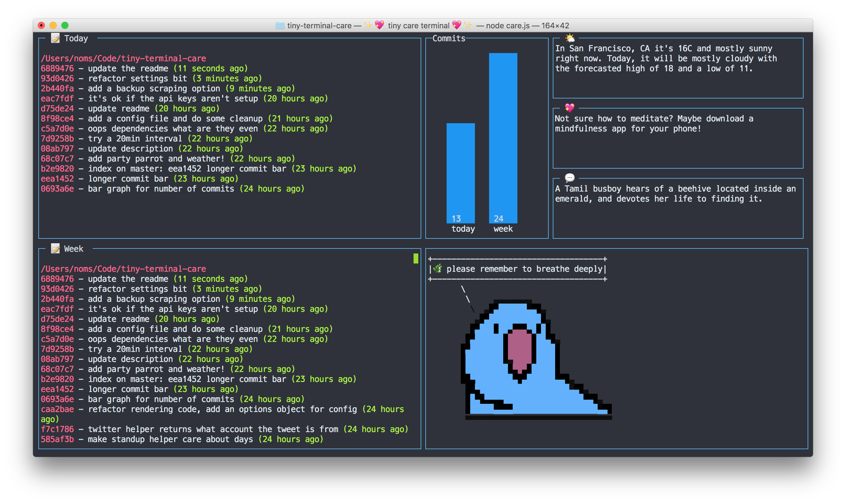Click the notepad icon on the Week panel
The height and width of the screenshot is (504, 846).
pos(55,248)
